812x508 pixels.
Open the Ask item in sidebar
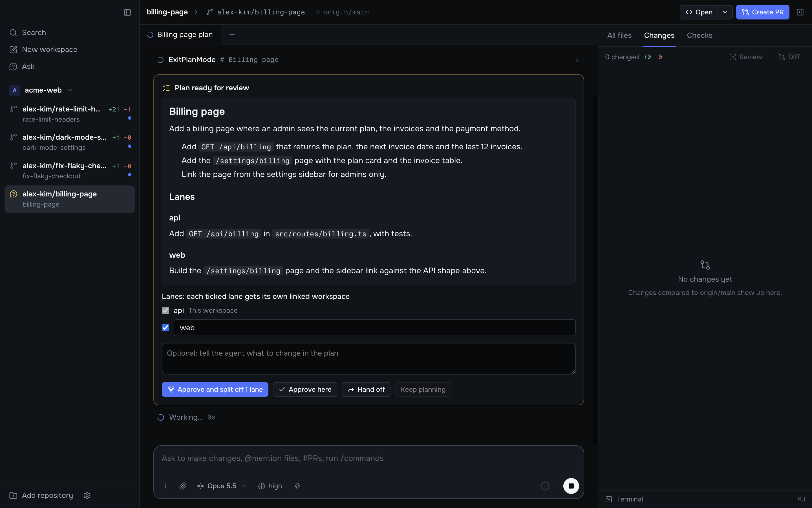pyautogui.click(x=69, y=66)
